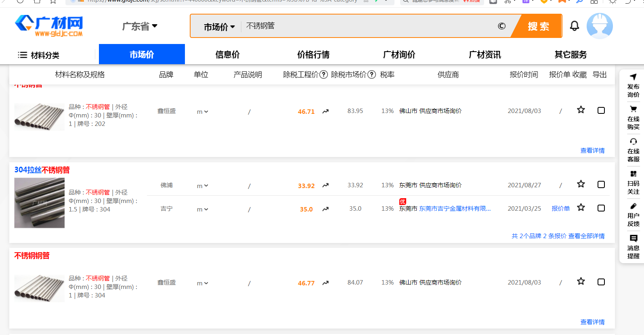The image size is (644, 335).
Task: Click the 材料分类 hamburger menu icon
Action: pos(22,55)
